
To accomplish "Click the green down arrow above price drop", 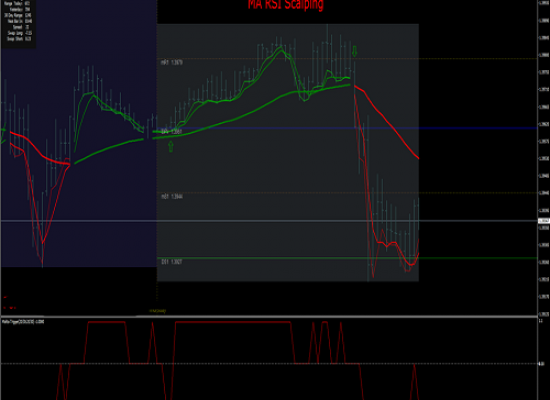I will [355, 52].
